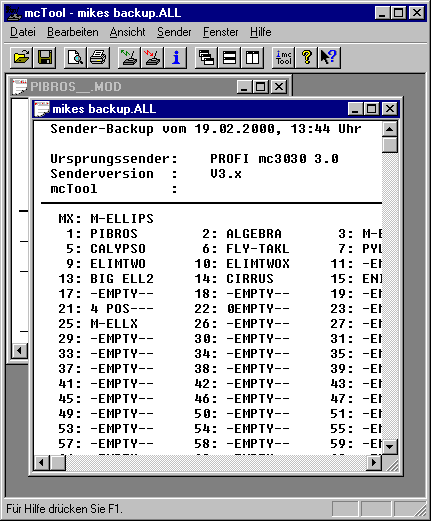
Task: Click the 'Ursprungssender:' label
Action: pos(114,159)
